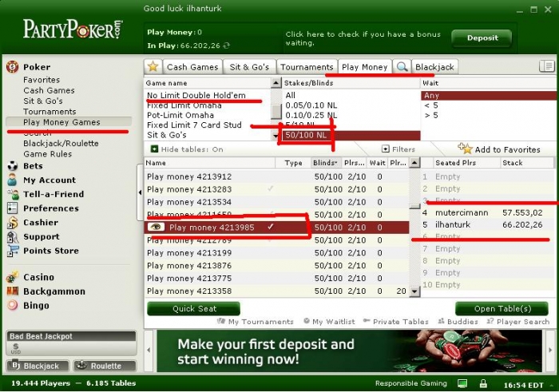The image size is (559, 392).
Task: Click the padlock icon in status bar
Action: point(483,384)
